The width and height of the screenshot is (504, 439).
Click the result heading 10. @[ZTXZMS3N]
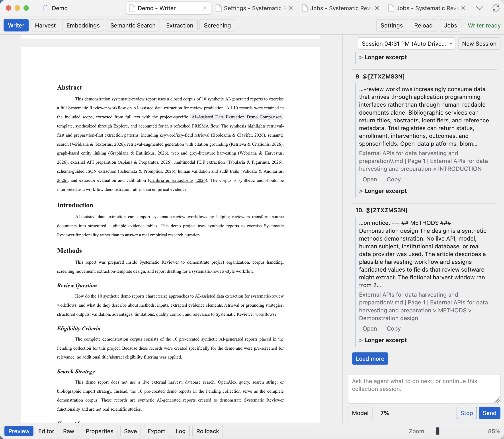tap(381, 210)
